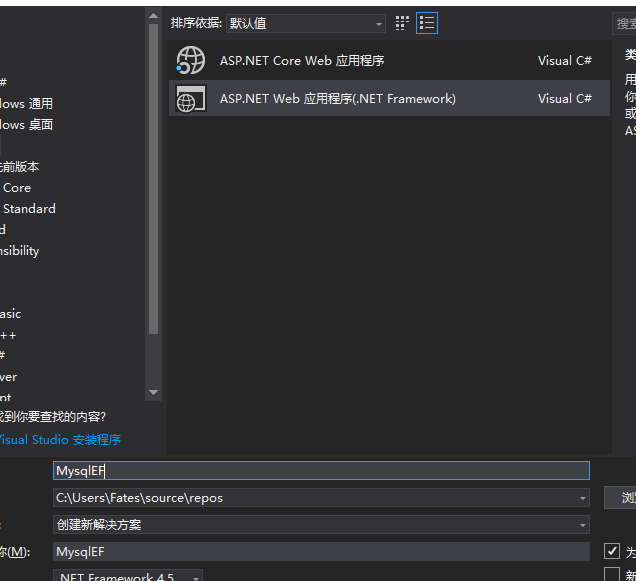636x581 pixels.
Task: Select the Windows 桌面 category
Action: [x=26, y=125]
